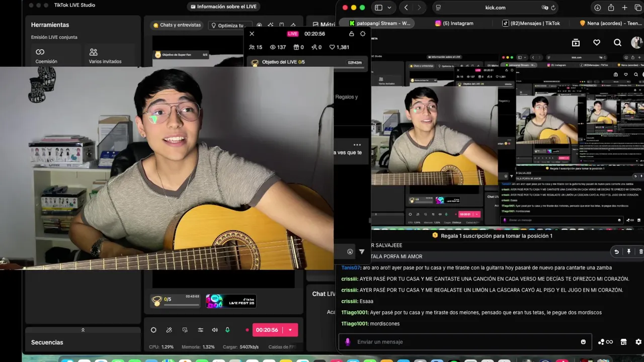
Task: Switch to (82)Mensajes TikTok tab
Action: [x=531, y=23]
